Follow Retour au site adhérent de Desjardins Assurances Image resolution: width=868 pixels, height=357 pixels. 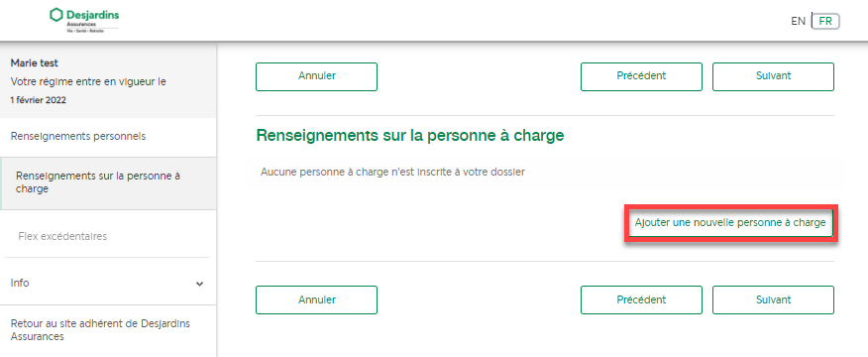(100, 330)
